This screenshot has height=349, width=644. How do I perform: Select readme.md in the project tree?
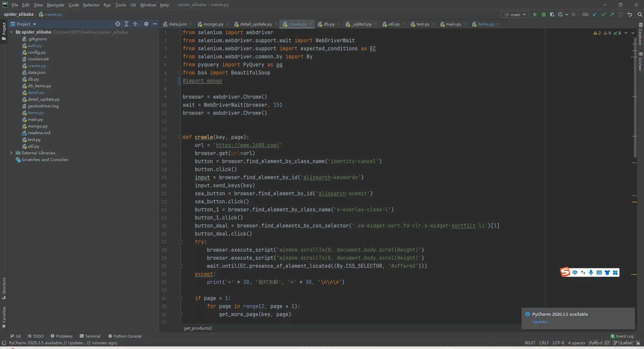[x=39, y=133]
